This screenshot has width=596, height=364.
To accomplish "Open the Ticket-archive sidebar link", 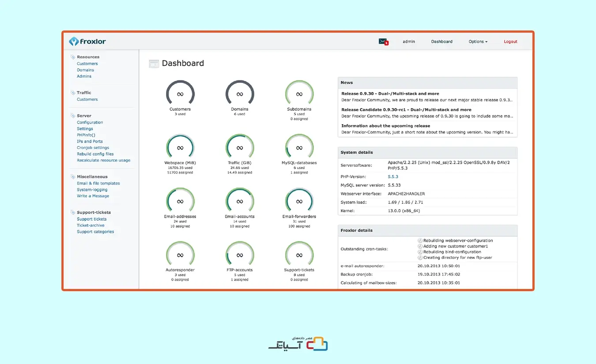I will coord(91,225).
